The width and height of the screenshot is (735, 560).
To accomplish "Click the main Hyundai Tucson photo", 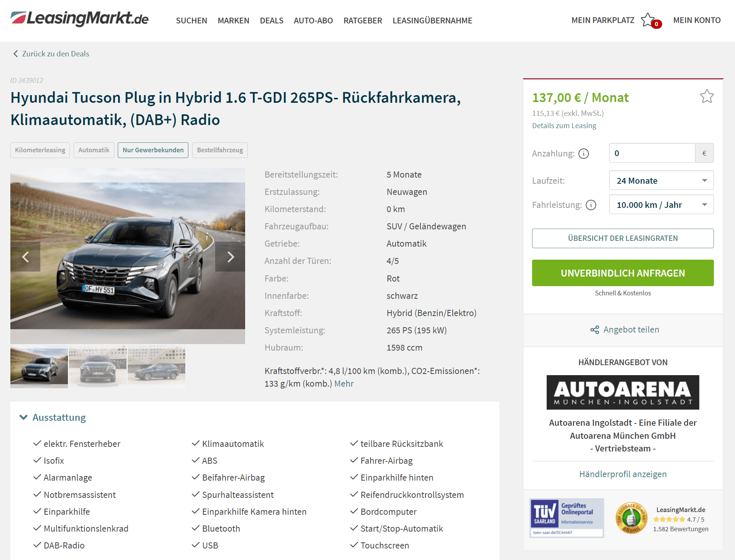I will [128, 256].
